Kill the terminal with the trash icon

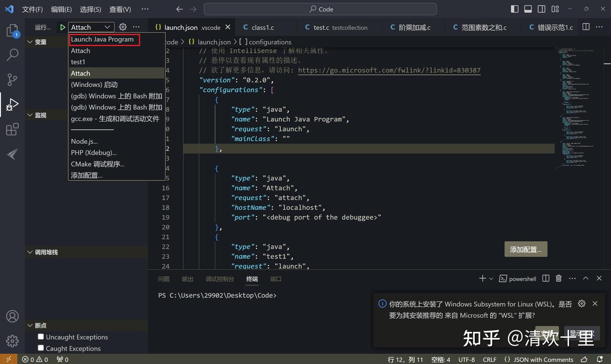(558, 278)
